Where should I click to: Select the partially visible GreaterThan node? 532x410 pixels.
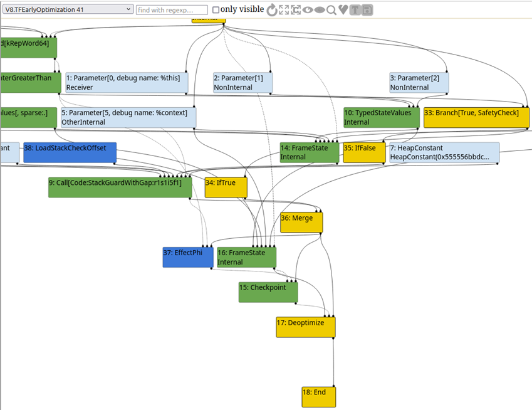pos(31,83)
